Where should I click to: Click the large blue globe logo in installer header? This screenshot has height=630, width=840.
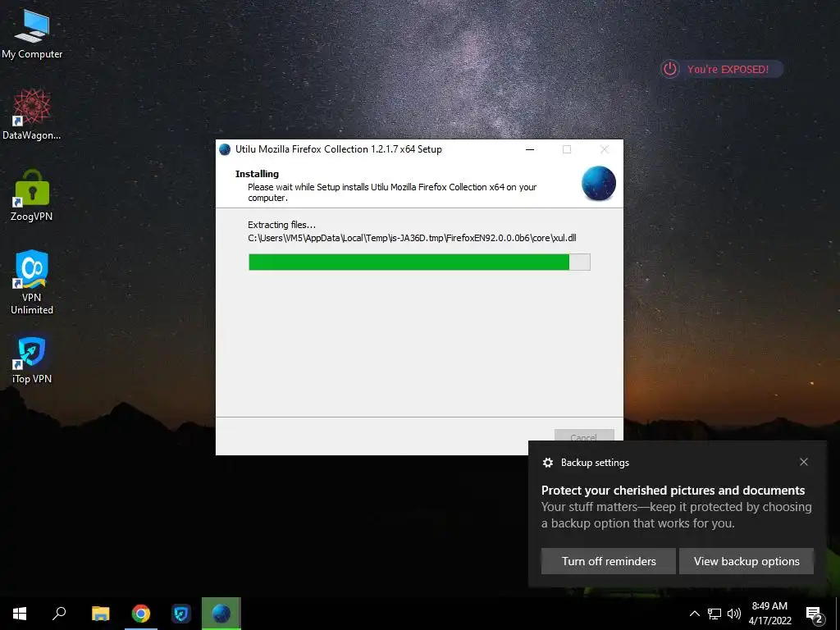pos(598,183)
